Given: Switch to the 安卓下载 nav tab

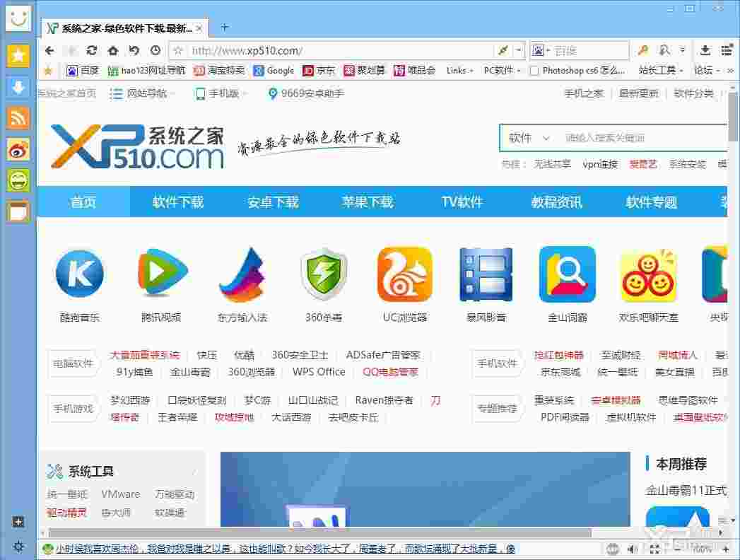Looking at the screenshot, I should (273, 202).
